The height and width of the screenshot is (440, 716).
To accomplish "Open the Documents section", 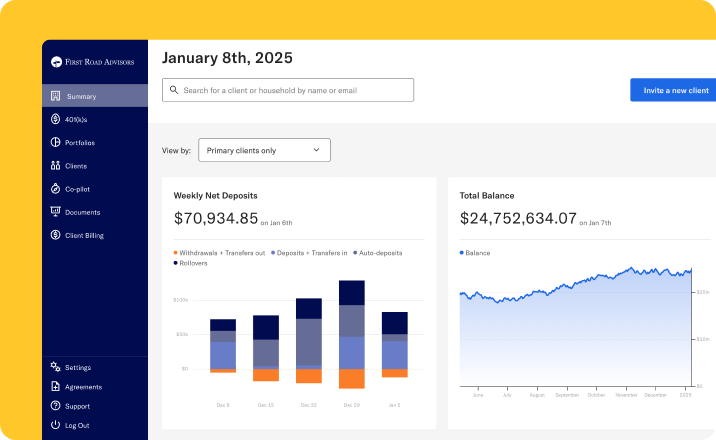I will pos(95,212).
